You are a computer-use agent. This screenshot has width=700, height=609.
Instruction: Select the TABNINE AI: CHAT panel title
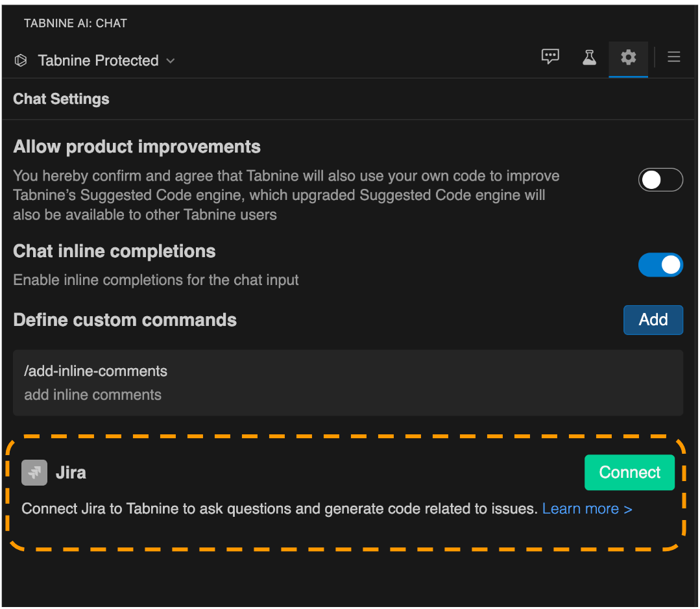click(x=75, y=23)
